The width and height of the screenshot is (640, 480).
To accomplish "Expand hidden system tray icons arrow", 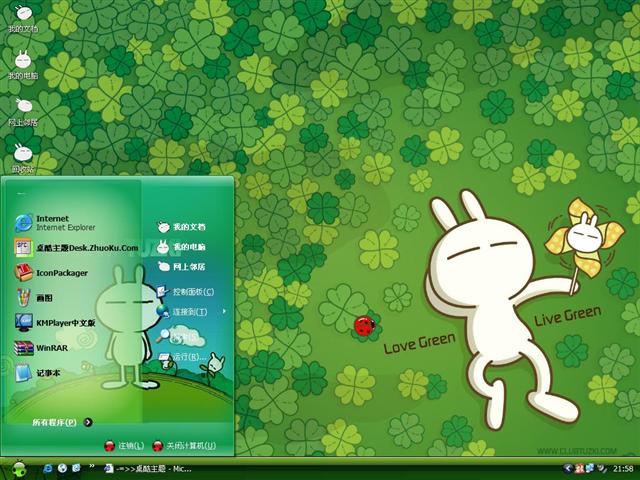I will click(x=568, y=468).
